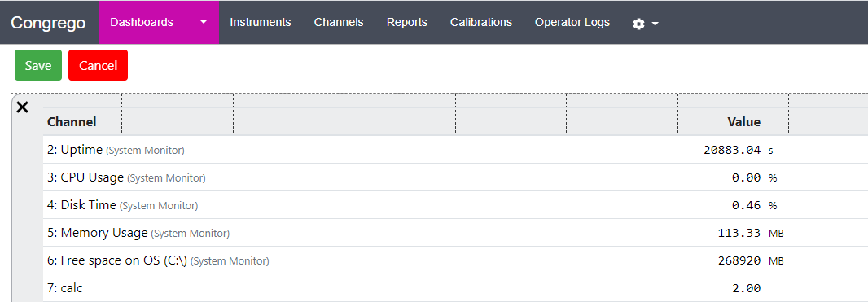Select the 4: Disk Time channel
868x302 pixels.
tap(122, 205)
